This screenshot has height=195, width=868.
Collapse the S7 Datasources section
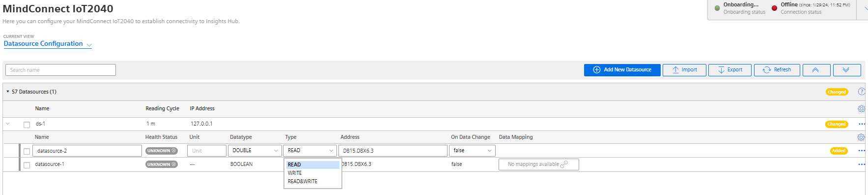pos(8,92)
